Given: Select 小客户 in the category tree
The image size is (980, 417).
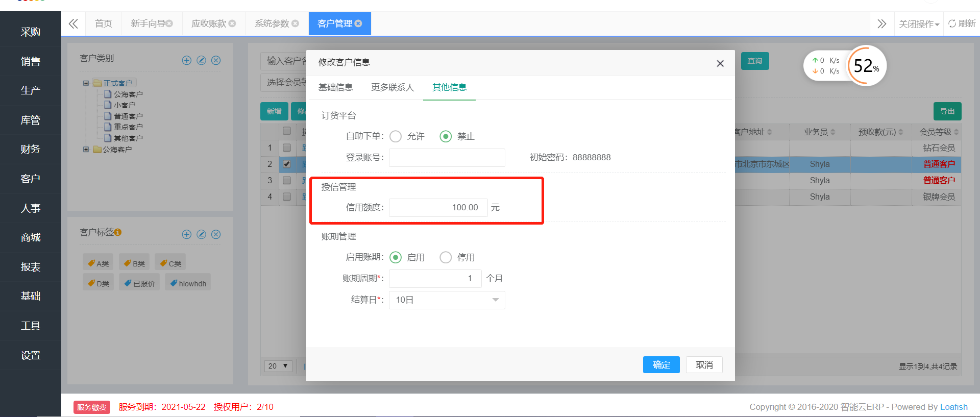Looking at the screenshot, I should 125,105.
